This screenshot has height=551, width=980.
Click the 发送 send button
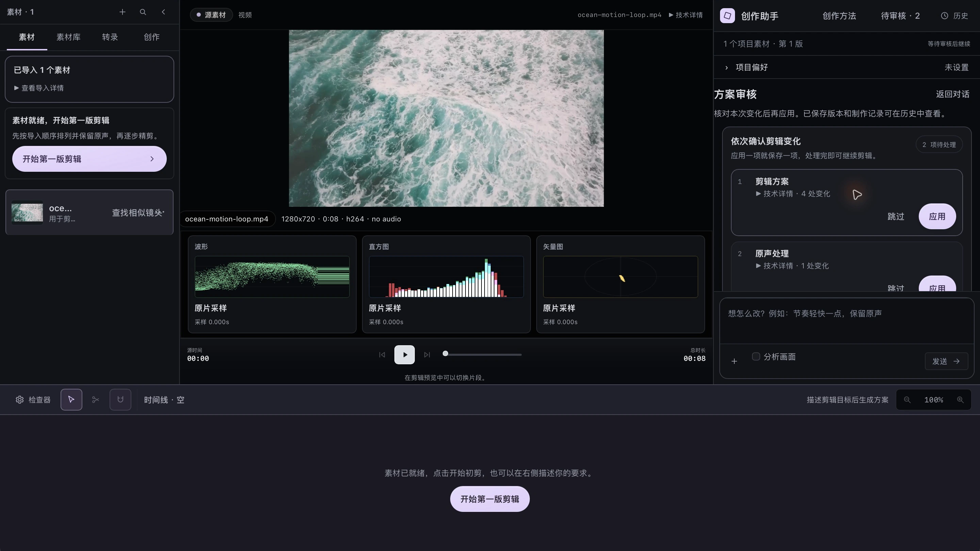pos(946,361)
